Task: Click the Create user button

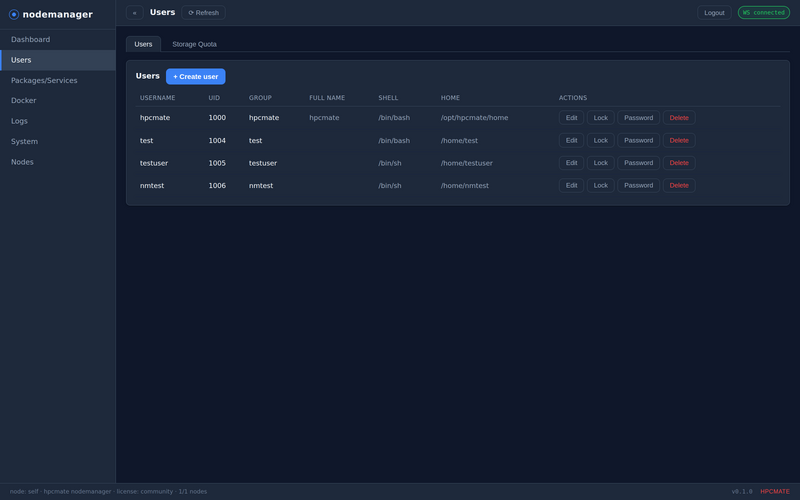Action: (x=195, y=77)
